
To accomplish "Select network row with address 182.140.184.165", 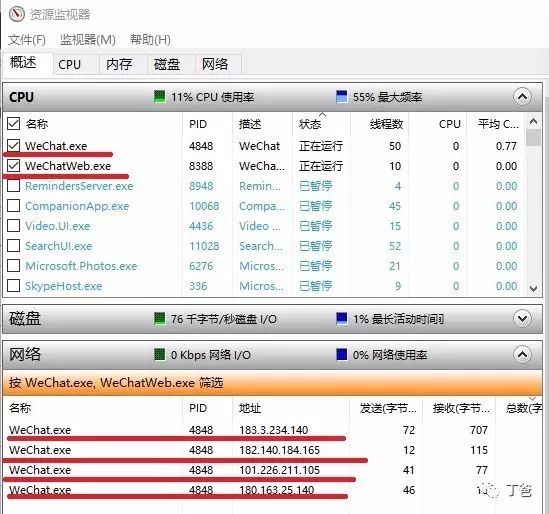I will click(x=272, y=450).
